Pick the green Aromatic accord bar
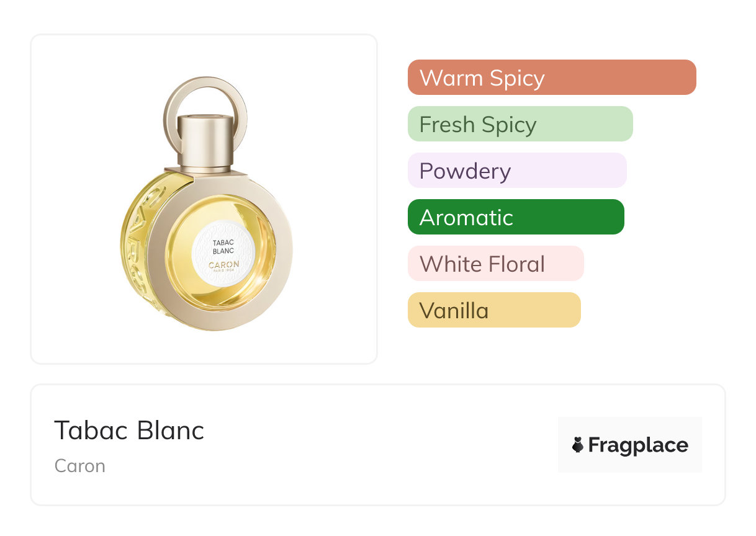The height and width of the screenshot is (536, 756). pyautogui.click(x=515, y=217)
